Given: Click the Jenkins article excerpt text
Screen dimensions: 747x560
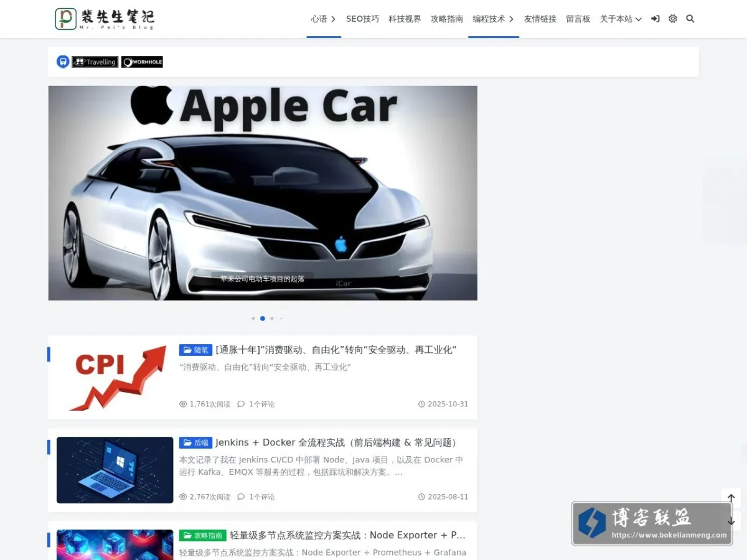Looking at the screenshot, I should coord(321,466).
